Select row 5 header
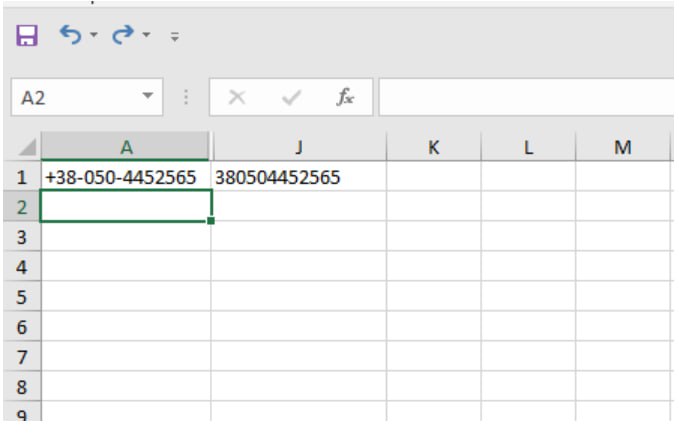Image resolution: width=679 pixels, height=434 pixels. pos(20,297)
